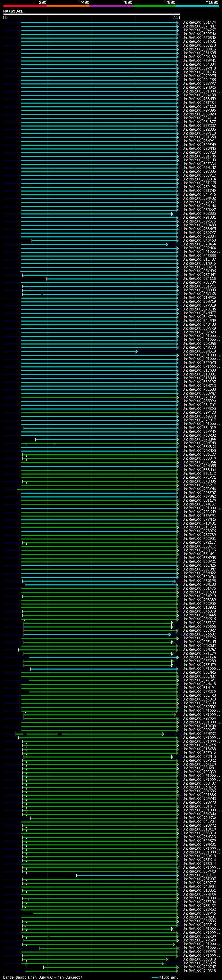Screen dimensions: 222x980
Task: Open hit UniRef100_O04267
Action: coord(199,31)
